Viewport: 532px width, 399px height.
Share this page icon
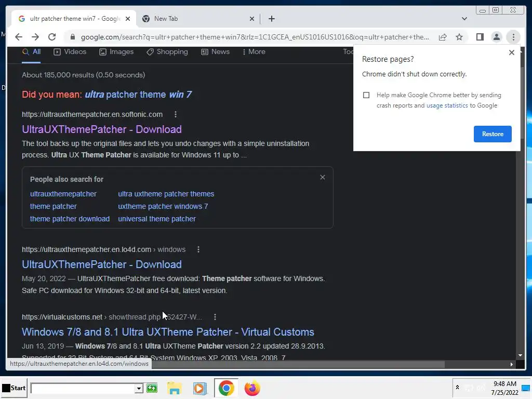click(x=443, y=37)
